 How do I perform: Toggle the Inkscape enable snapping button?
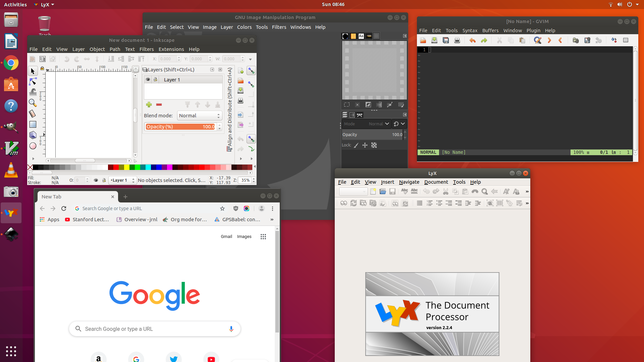tap(251, 71)
